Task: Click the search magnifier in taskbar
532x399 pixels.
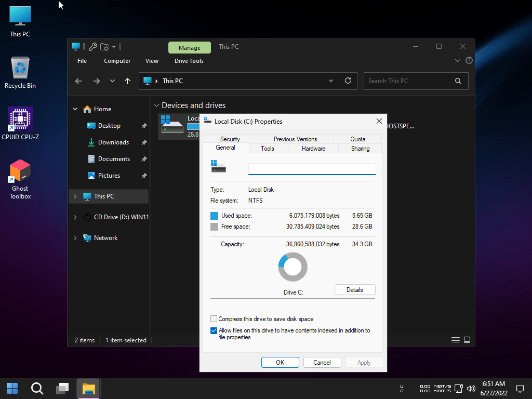Action: (x=37, y=389)
